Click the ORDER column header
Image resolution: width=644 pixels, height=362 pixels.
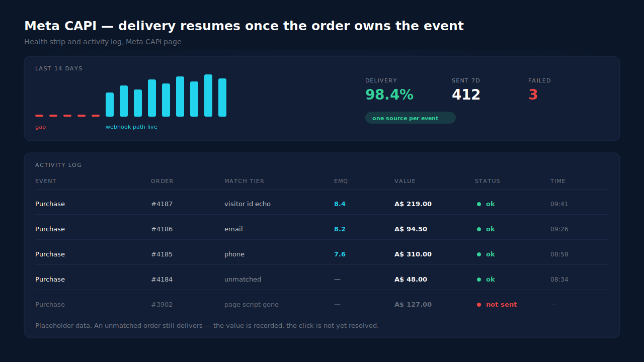[x=162, y=181]
